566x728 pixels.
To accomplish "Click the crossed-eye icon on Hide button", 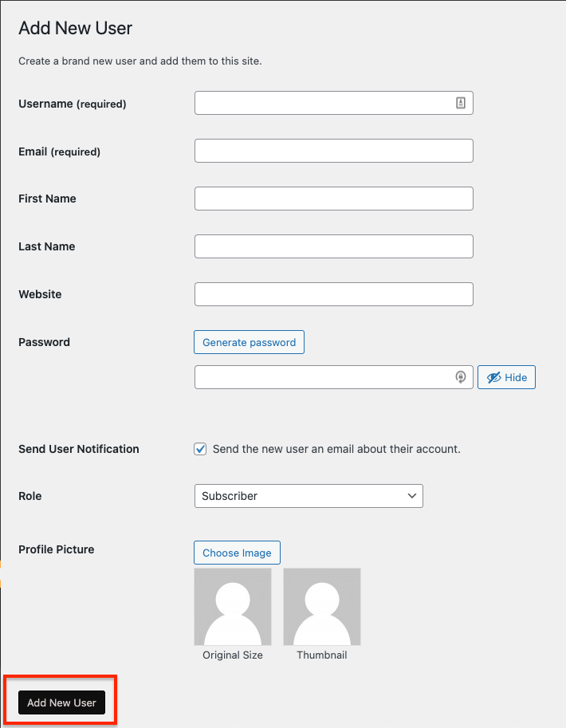I will [x=493, y=377].
